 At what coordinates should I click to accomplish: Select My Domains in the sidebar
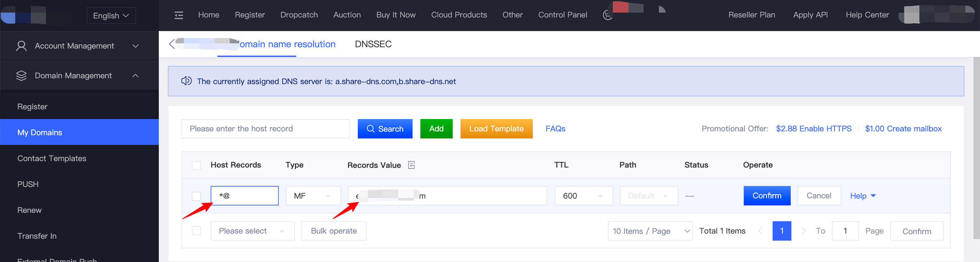pyautogui.click(x=79, y=132)
